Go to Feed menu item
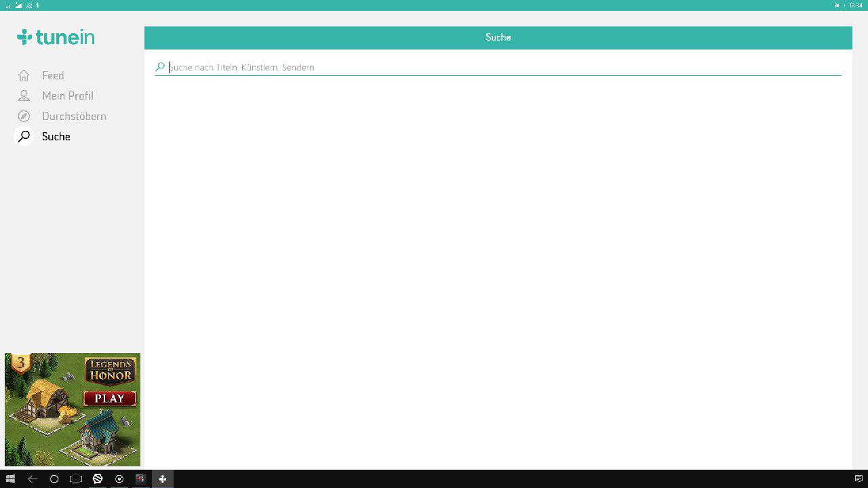 [53, 75]
